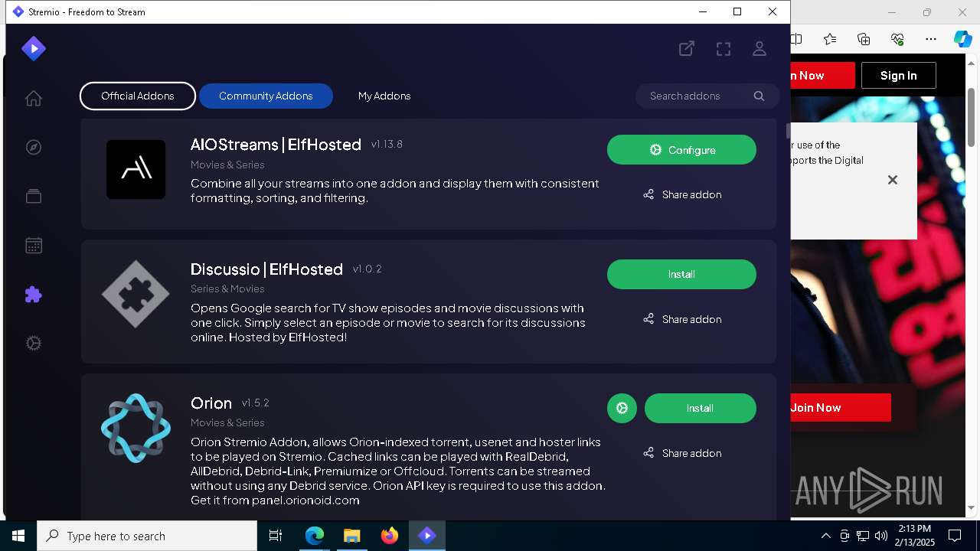Click the volume icon in the system tray
This screenshot has width=980, height=551.
pyautogui.click(x=880, y=536)
